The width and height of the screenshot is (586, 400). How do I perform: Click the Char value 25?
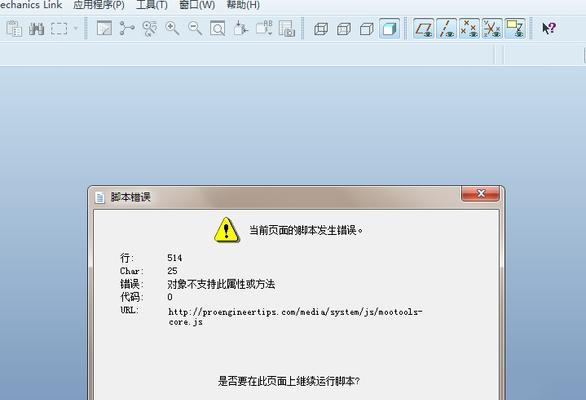coord(172,271)
